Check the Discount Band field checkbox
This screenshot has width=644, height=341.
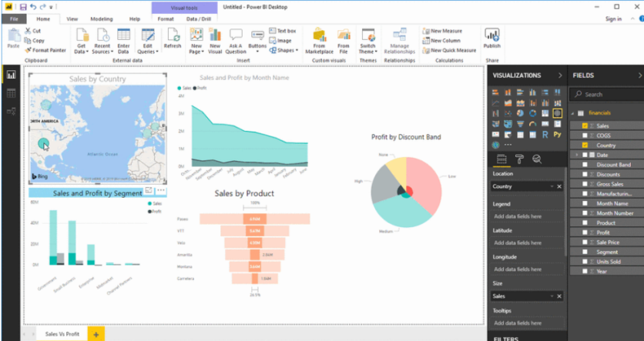coord(585,165)
